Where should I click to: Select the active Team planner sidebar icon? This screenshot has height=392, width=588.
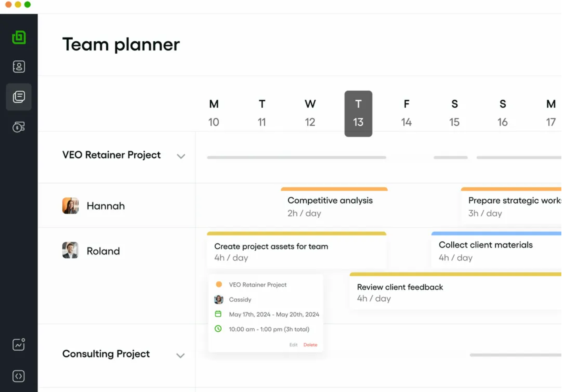pos(19,97)
